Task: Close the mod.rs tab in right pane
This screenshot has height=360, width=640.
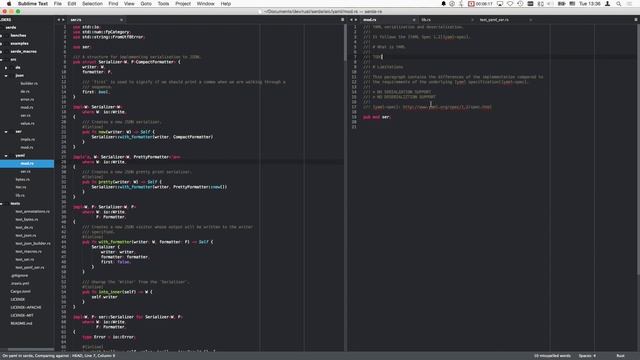Action: [x=414, y=20]
